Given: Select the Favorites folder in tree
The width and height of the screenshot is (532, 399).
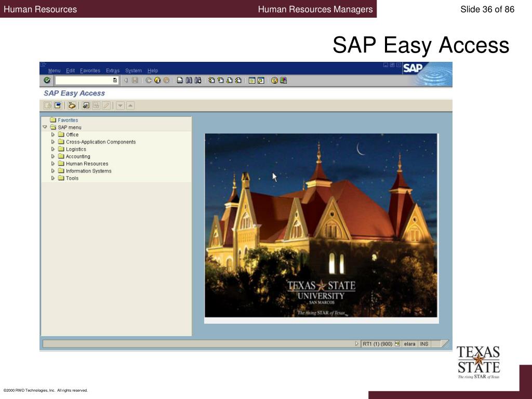Looking at the screenshot, I should click(64, 120).
